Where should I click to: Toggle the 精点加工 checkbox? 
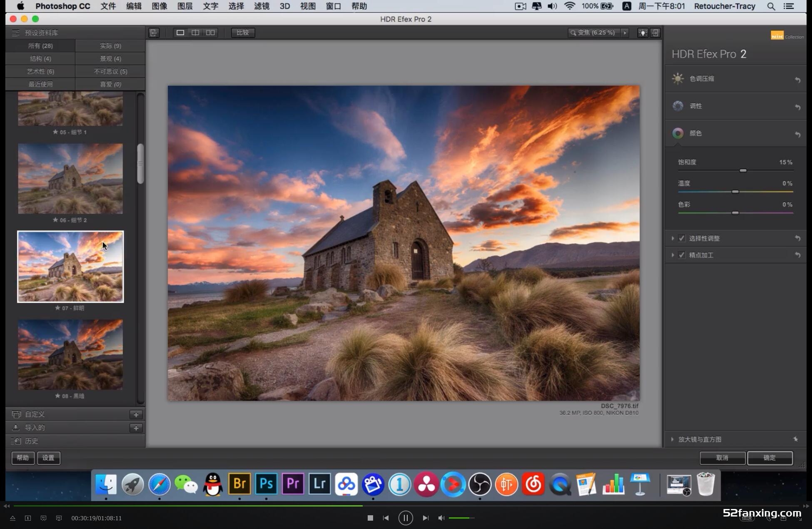(x=682, y=255)
